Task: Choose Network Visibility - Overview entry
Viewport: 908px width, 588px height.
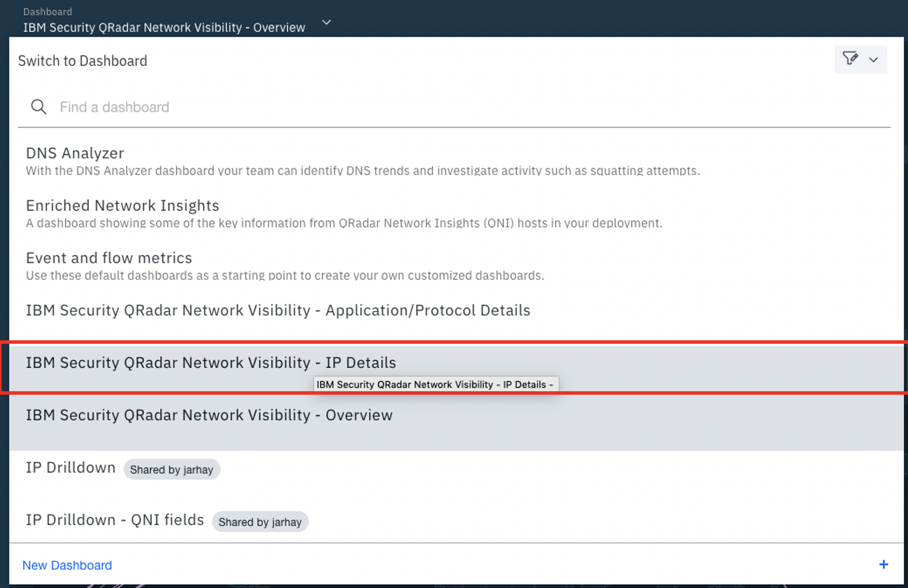Action: tap(456, 424)
